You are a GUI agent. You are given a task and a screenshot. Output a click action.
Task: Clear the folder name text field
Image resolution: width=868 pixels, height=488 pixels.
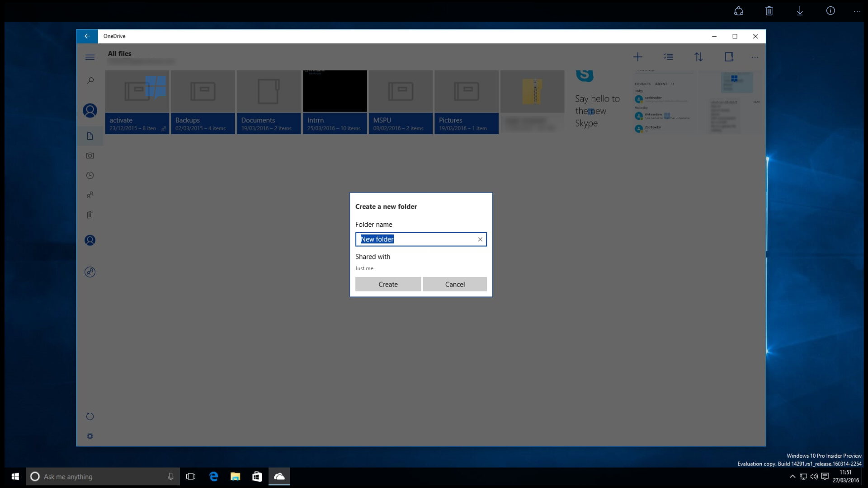click(480, 239)
